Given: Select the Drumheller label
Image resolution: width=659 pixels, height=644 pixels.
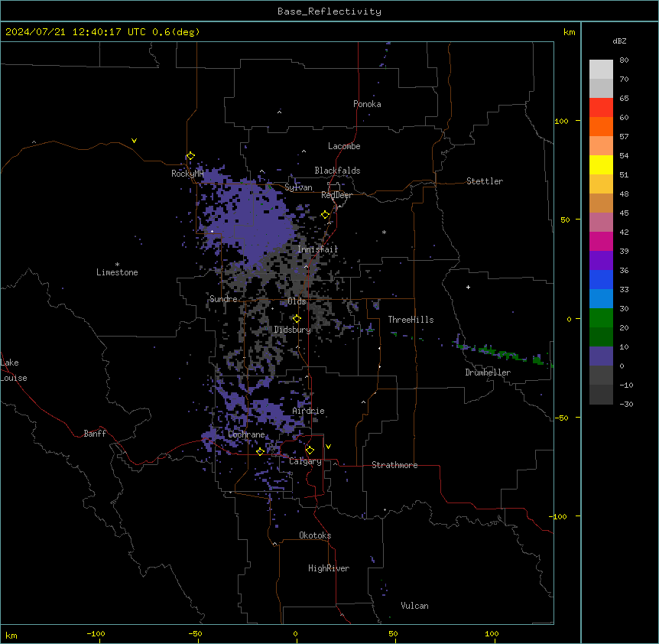Looking at the screenshot, I should [x=488, y=372].
